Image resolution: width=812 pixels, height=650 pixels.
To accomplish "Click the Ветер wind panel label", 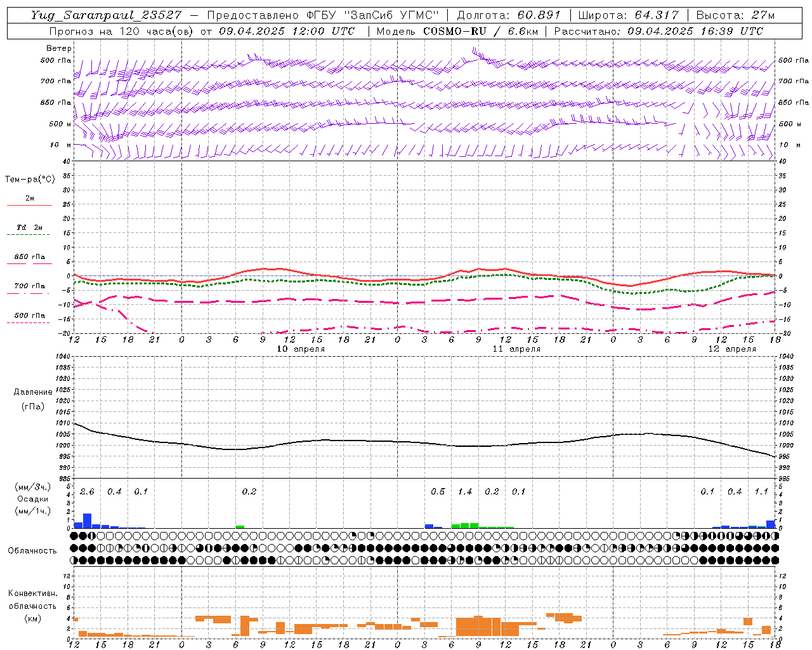I will click(x=59, y=48).
